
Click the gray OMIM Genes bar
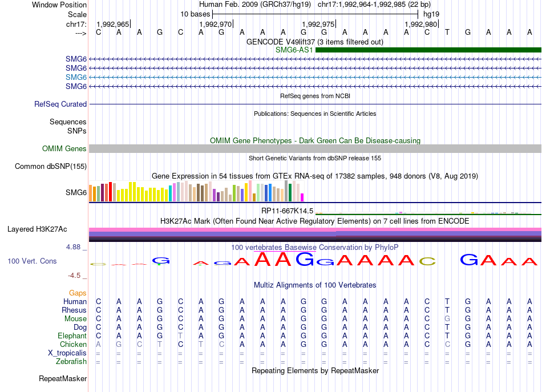[315, 149]
